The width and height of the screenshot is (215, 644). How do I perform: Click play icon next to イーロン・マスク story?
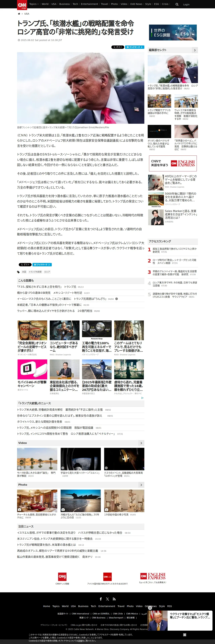(116, 299)
